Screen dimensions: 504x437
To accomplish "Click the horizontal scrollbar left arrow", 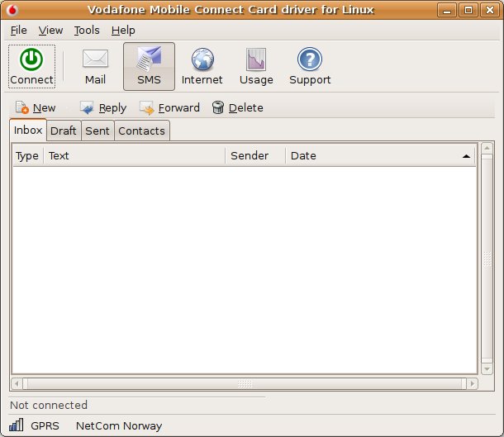I will [17, 383].
